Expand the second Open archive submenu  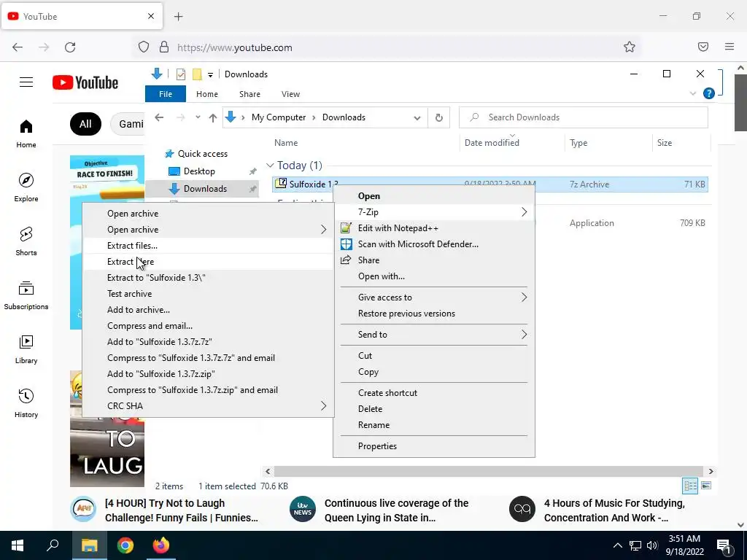[208, 230]
